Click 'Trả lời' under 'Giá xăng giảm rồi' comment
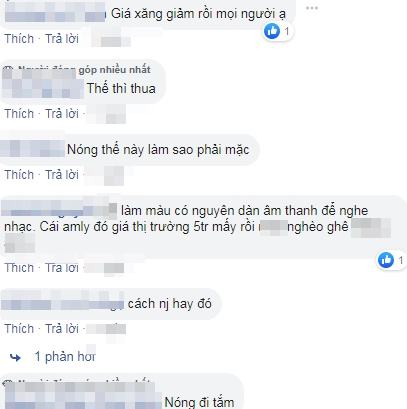Screen dimensions: 407x409 [x=62, y=39]
